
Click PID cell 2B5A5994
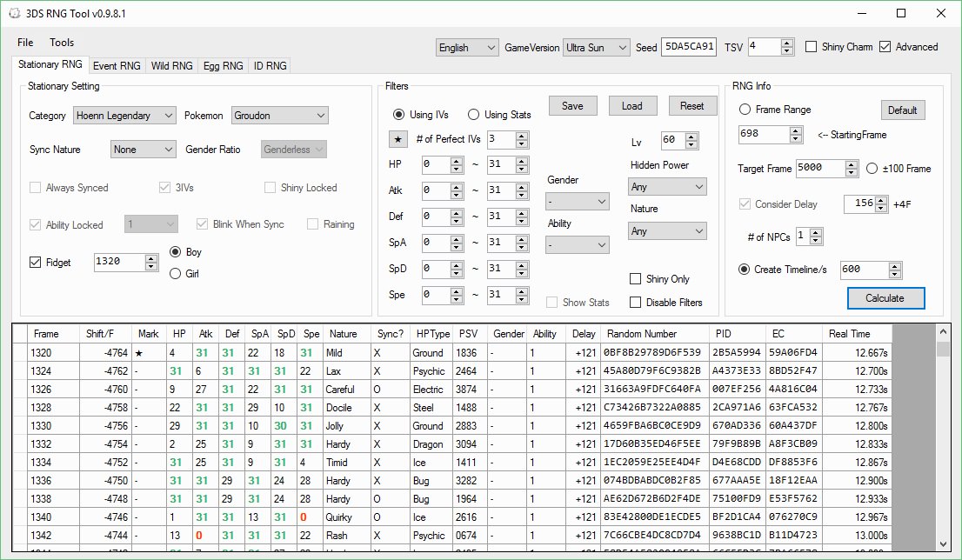(737, 353)
